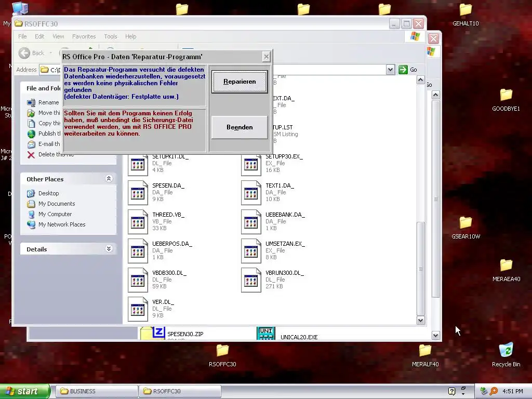
Task: Open the Windows Start menu
Action: (25, 391)
